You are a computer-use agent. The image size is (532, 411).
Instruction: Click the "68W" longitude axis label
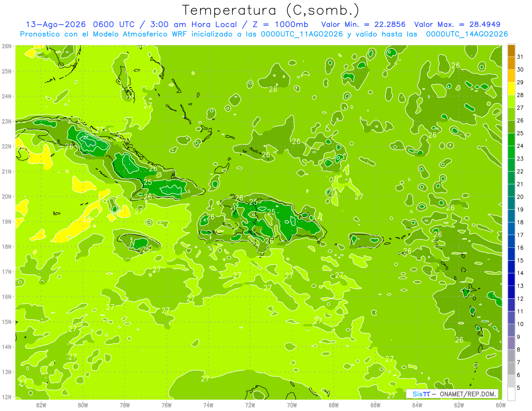pos(334,405)
